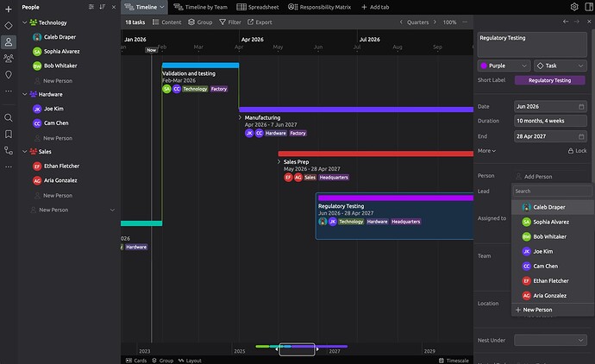Click the location pin sidebar icon
The image size is (595, 364).
click(x=9, y=75)
